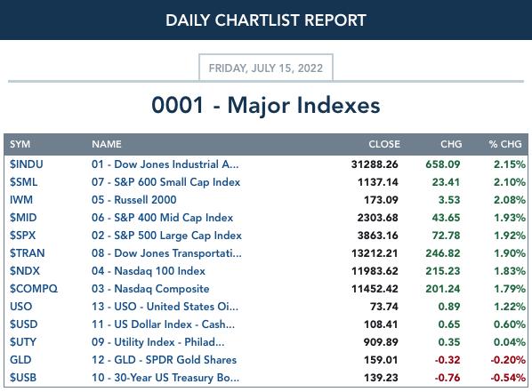Viewport: 532px width, 392px height.
Task: Sort by the CLOSE column header
Action: click(384, 144)
